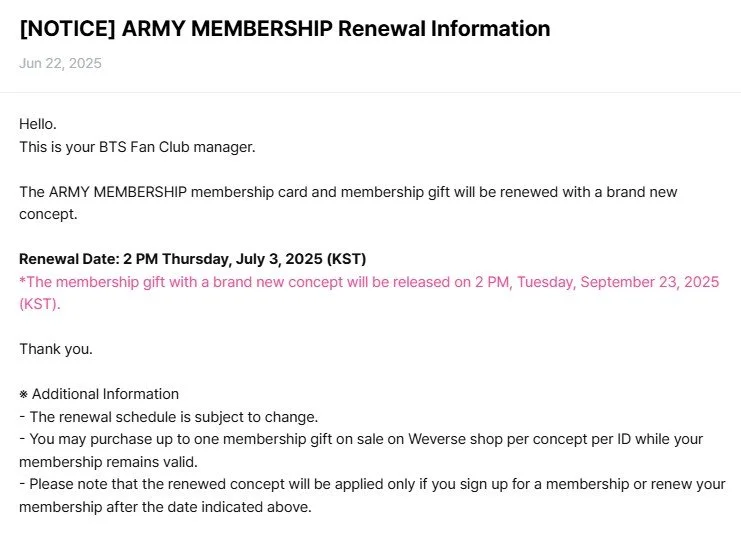
Task: Click the pink '(KST).' text line
Action: point(40,304)
